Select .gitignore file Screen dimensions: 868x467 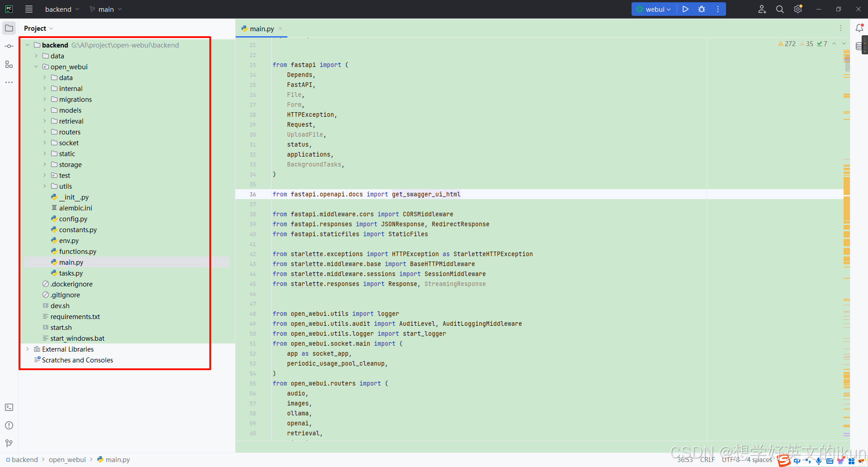tap(65, 295)
